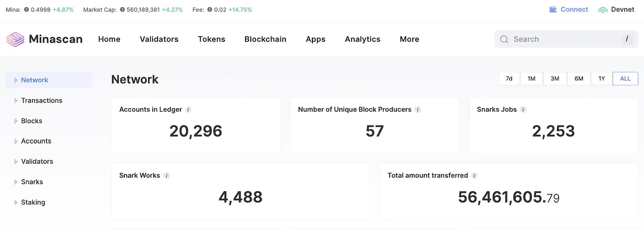Screen dimensions: 644x230
Task: Click info icon beside Total amount transferred
Action: tap(475, 175)
